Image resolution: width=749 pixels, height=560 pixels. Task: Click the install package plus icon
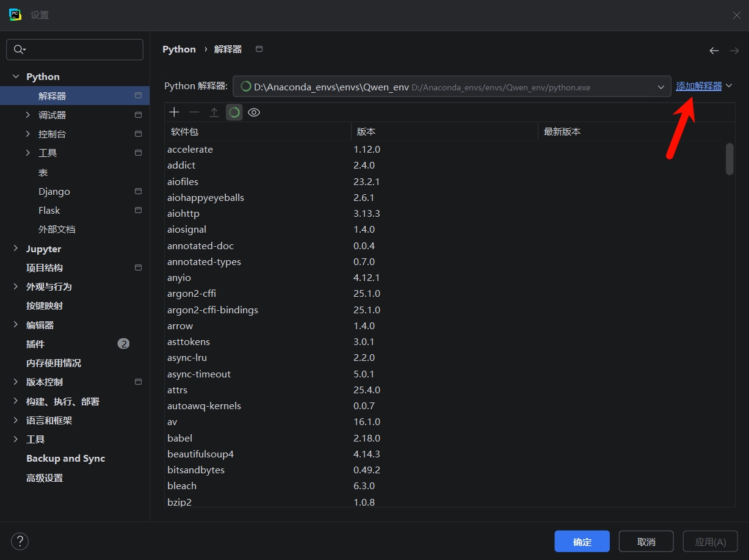[x=174, y=112]
